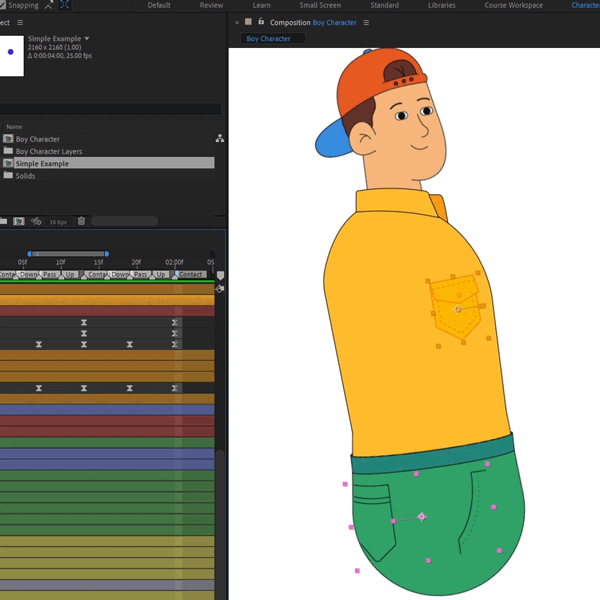The image size is (600, 600).
Task: Click the pants layer anchor point
Action: click(x=422, y=517)
